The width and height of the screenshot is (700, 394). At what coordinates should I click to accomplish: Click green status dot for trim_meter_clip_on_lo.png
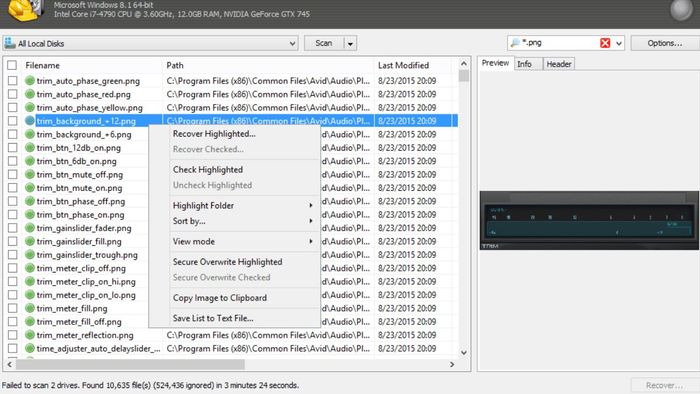[x=30, y=295]
